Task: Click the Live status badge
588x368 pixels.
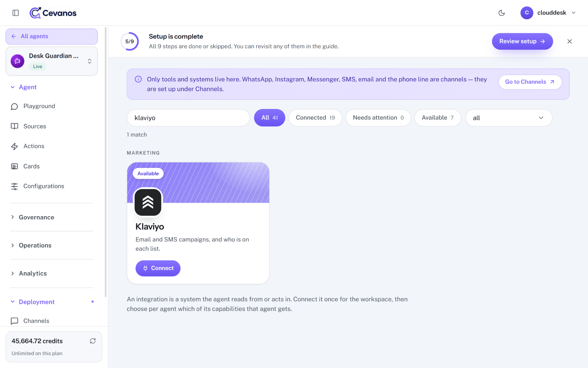Action: [x=38, y=66]
